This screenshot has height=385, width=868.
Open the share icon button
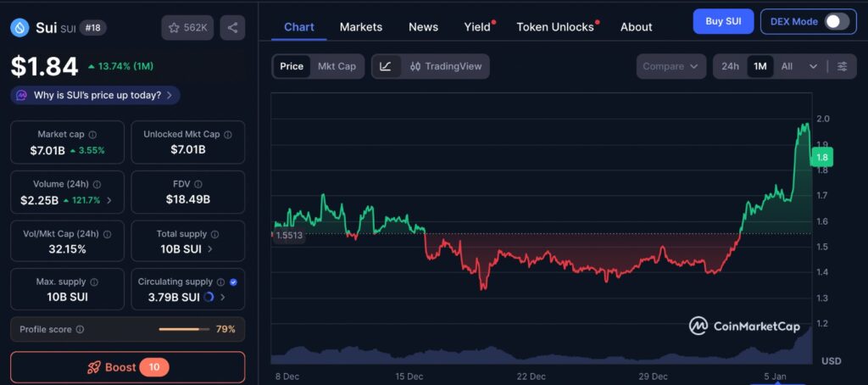pos(232,28)
